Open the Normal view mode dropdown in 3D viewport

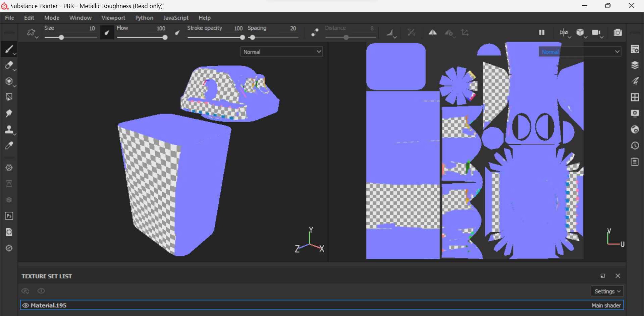pos(281,51)
